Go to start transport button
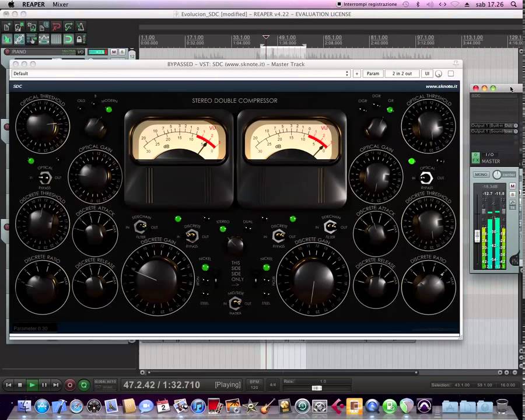 tap(9, 385)
